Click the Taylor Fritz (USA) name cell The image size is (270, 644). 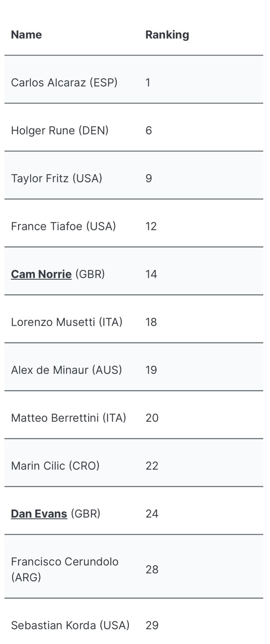[x=57, y=178]
